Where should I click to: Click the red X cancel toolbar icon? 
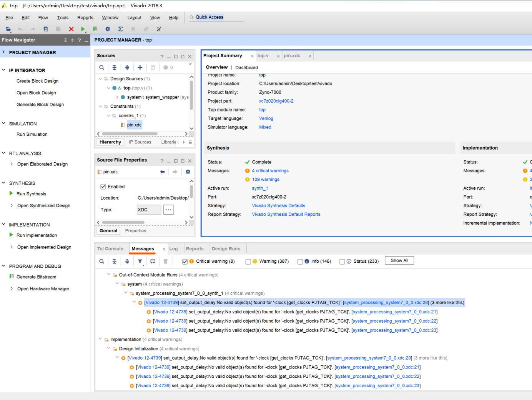tap(71, 29)
